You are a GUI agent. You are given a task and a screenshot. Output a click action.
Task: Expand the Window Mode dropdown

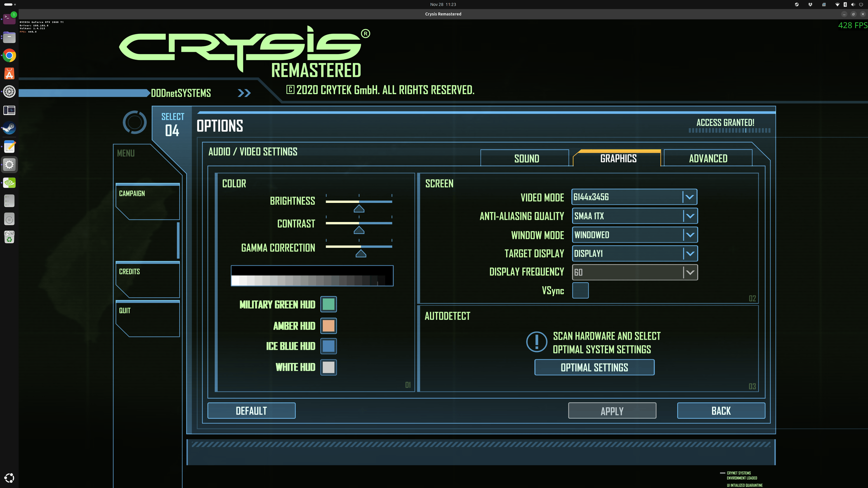coord(690,235)
